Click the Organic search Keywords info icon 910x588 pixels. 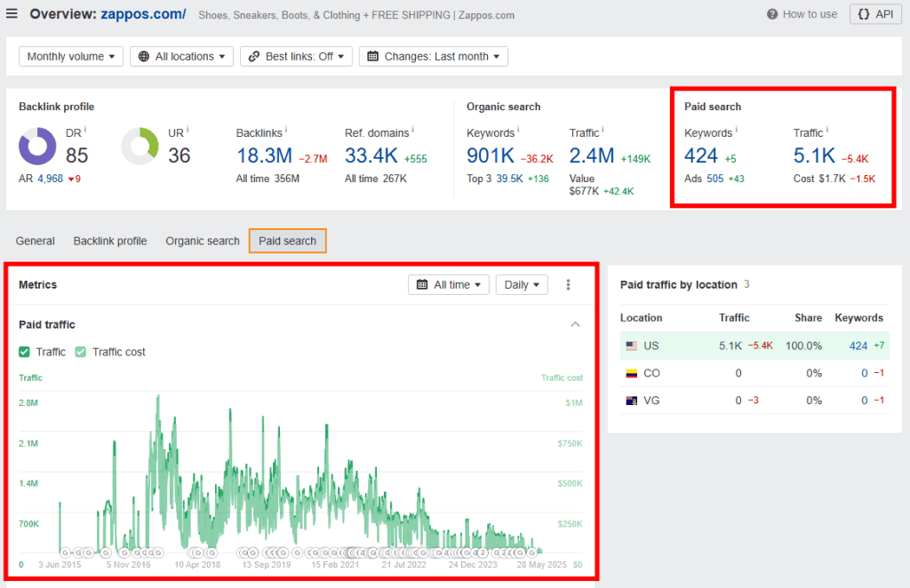pyautogui.click(x=518, y=129)
